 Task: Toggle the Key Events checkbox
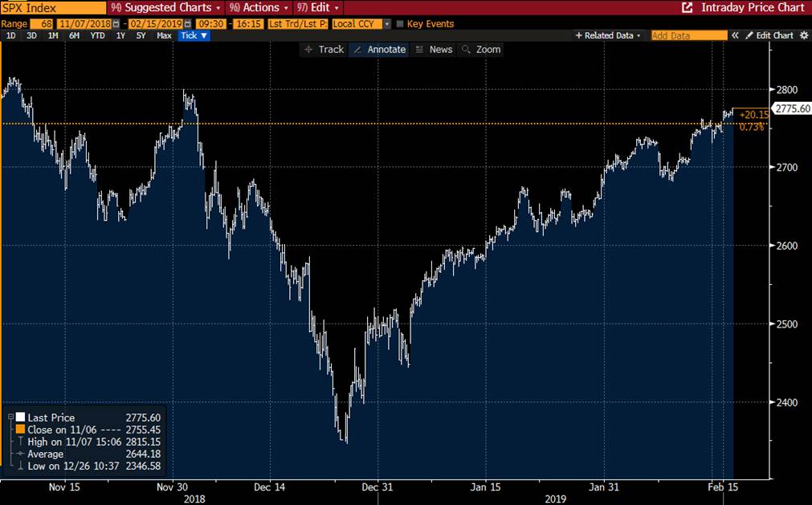400,24
